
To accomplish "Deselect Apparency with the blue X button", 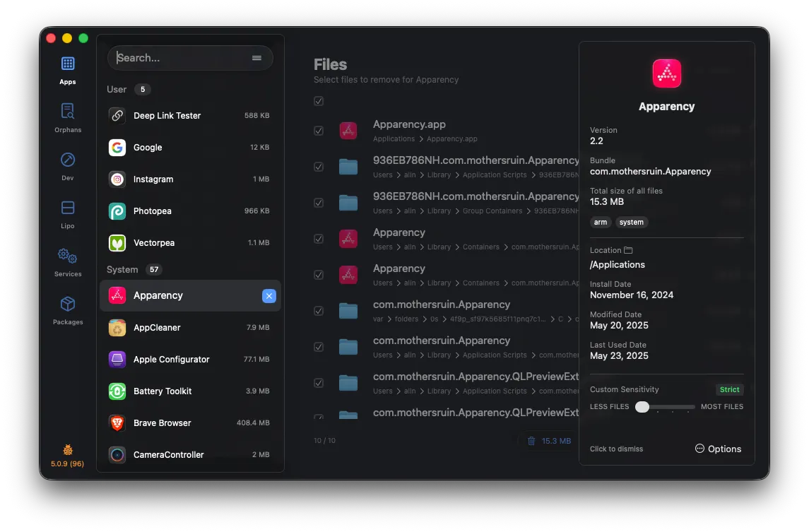I will point(268,295).
